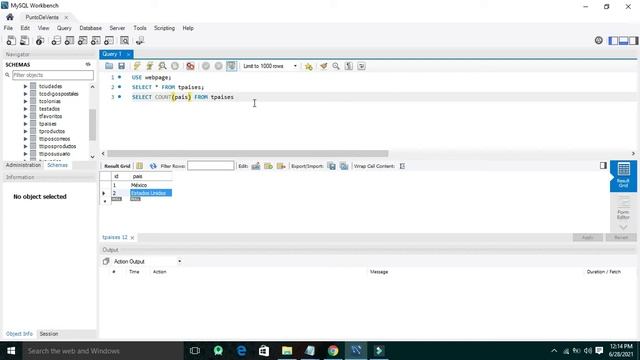Create a new stored procedure icon

(x=96, y=40)
